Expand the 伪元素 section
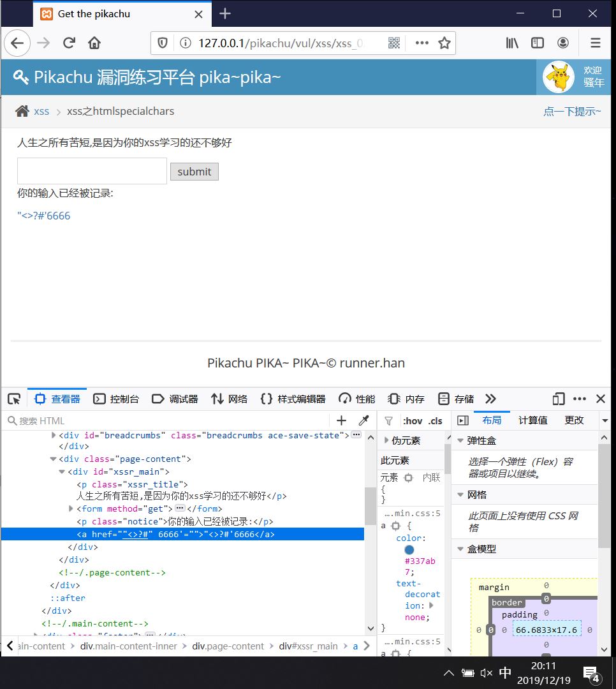This screenshot has width=616, height=689. click(x=386, y=440)
